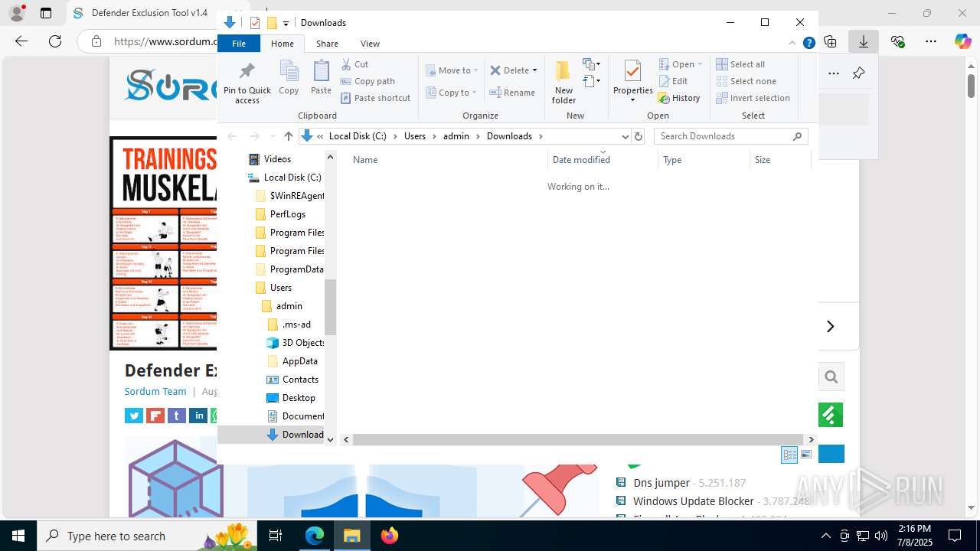Click 'admin' in the address breadcrumb

(x=456, y=136)
